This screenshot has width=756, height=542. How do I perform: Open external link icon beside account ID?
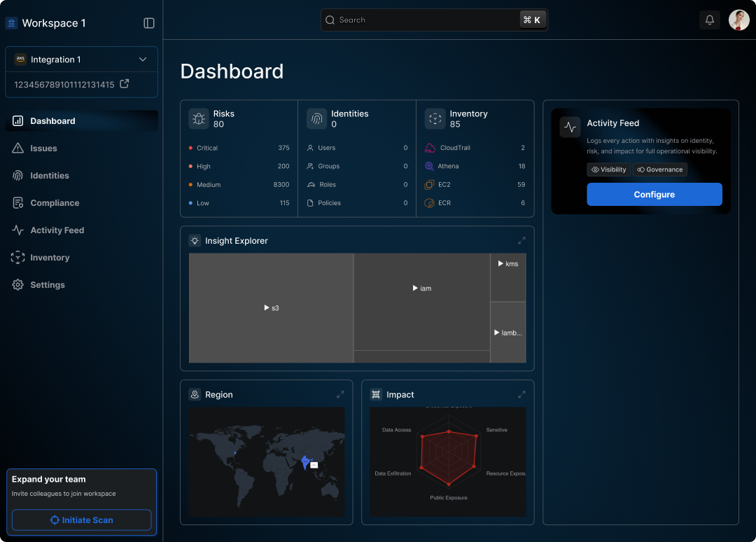coord(125,84)
